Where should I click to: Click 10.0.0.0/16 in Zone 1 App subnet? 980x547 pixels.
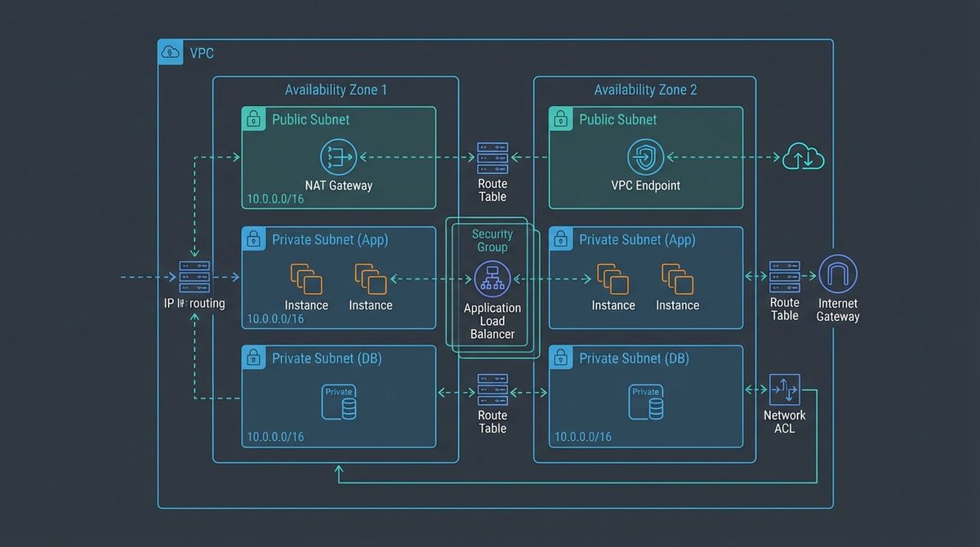click(x=275, y=318)
